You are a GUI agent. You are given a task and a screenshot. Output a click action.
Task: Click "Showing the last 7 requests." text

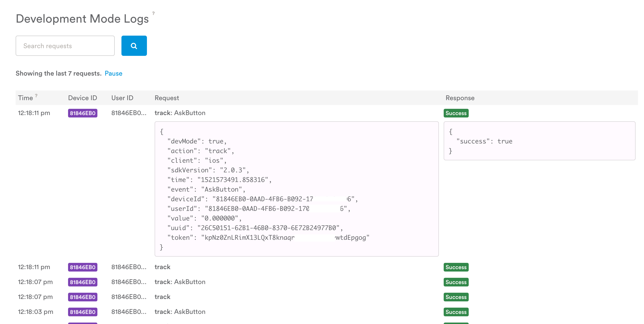click(x=58, y=73)
